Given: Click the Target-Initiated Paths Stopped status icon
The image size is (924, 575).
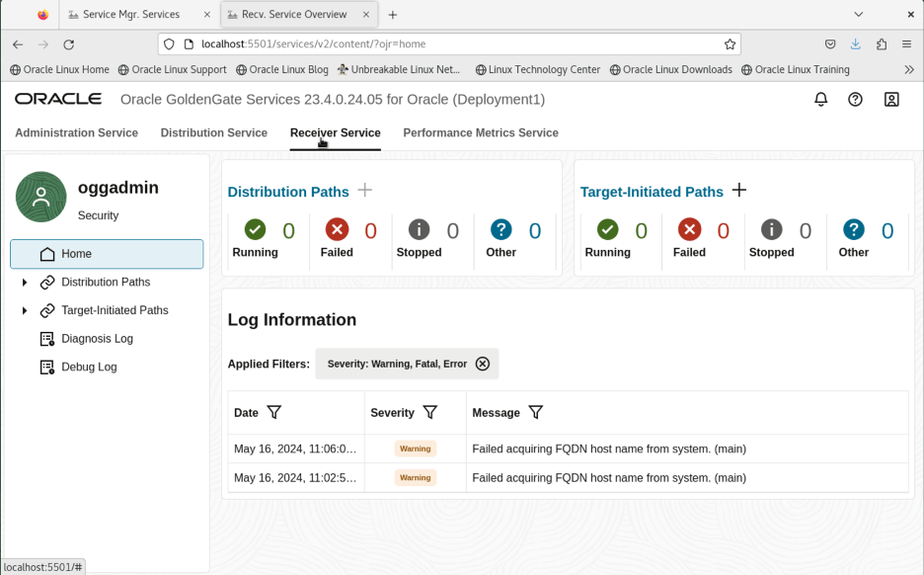Looking at the screenshot, I should point(771,229).
